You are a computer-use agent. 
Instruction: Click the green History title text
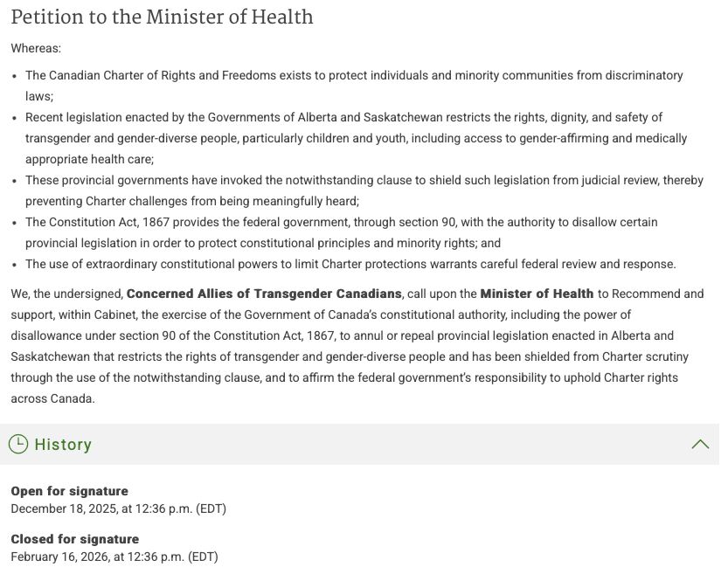[x=62, y=444]
